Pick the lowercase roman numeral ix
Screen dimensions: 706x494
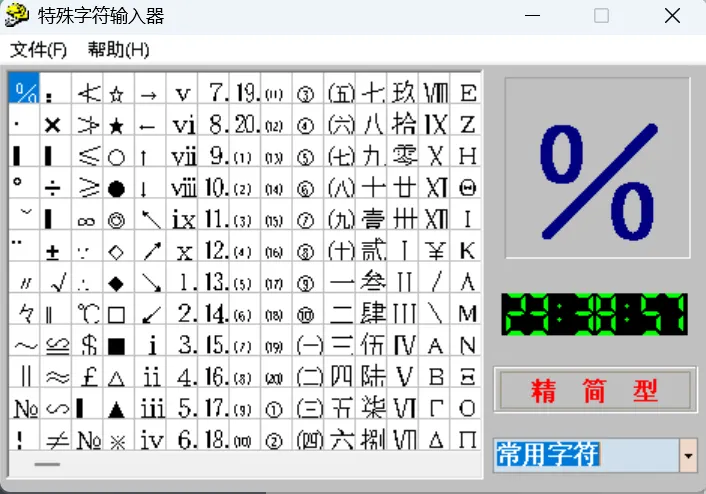coord(182,214)
